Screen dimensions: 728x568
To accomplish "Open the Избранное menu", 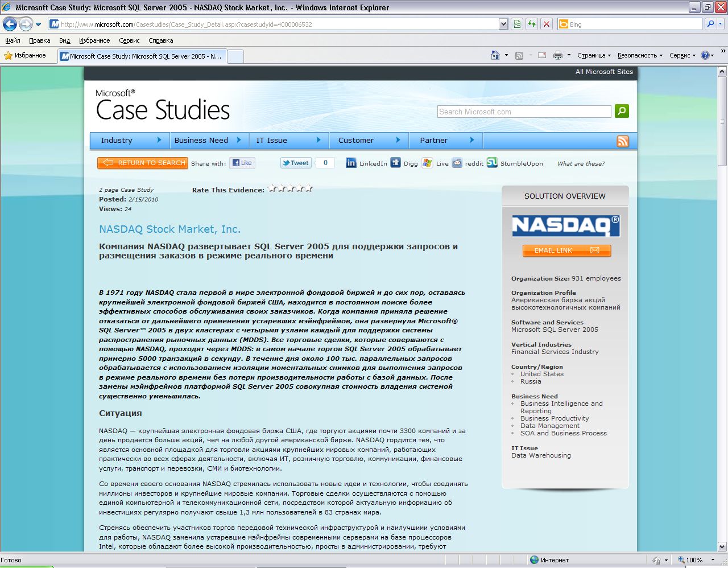I will click(94, 40).
